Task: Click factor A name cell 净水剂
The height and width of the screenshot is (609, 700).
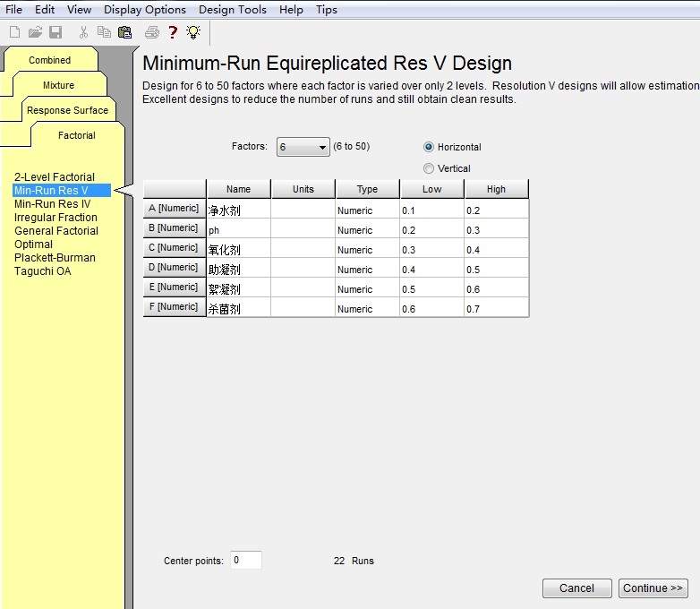Action: click(238, 210)
